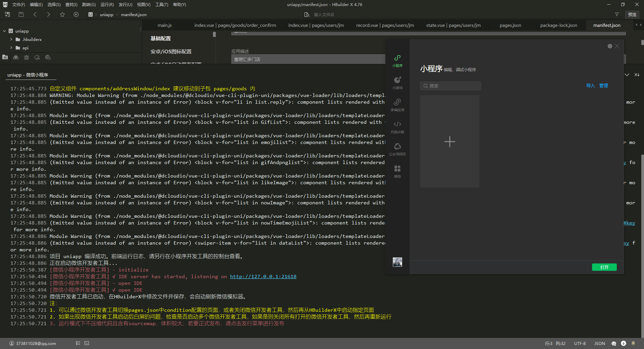This screenshot has height=349, width=644.
Task: Click the status bar chat bubble icon
Action: [x=614, y=343]
